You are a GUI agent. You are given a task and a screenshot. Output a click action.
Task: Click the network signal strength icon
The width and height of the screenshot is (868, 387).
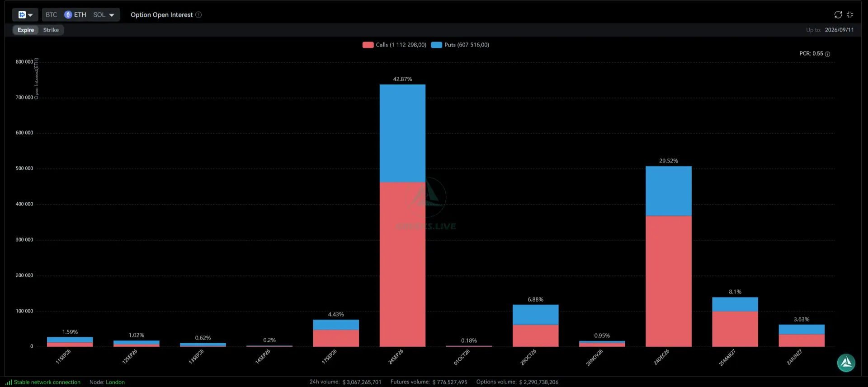click(9, 382)
